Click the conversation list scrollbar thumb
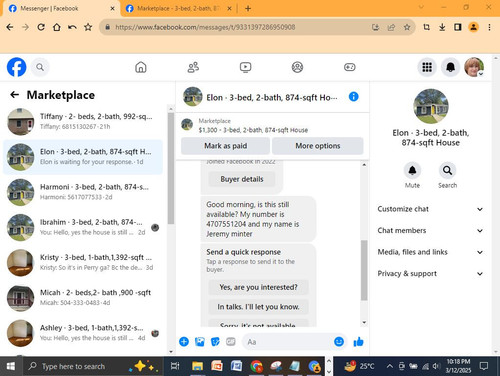The height and width of the screenshot is (376, 500). pos(171,168)
